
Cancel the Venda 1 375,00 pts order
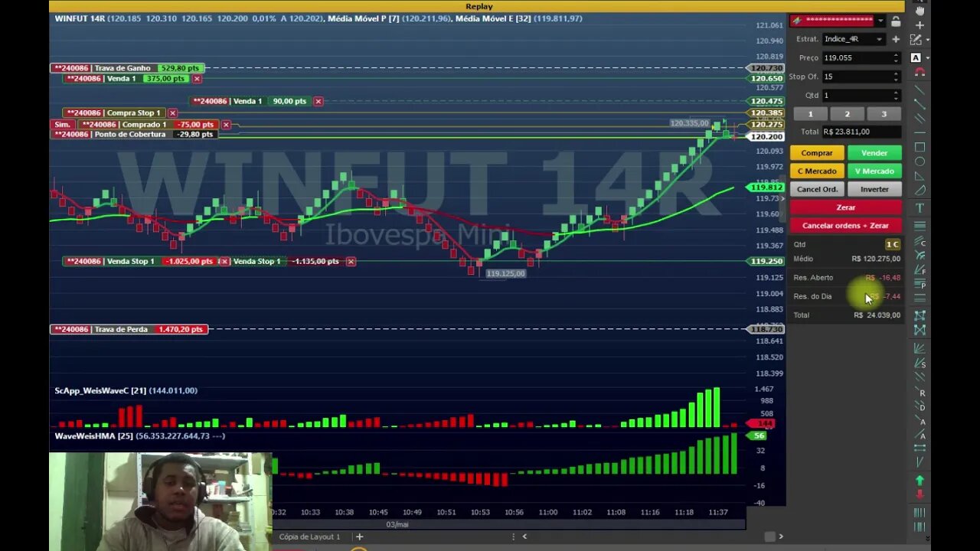197,79
